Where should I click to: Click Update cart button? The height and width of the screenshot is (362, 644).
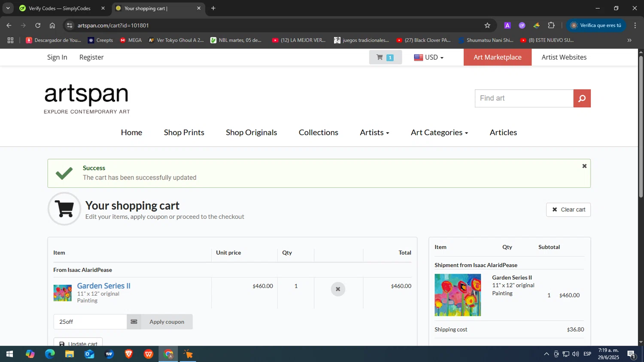tap(78, 342)
